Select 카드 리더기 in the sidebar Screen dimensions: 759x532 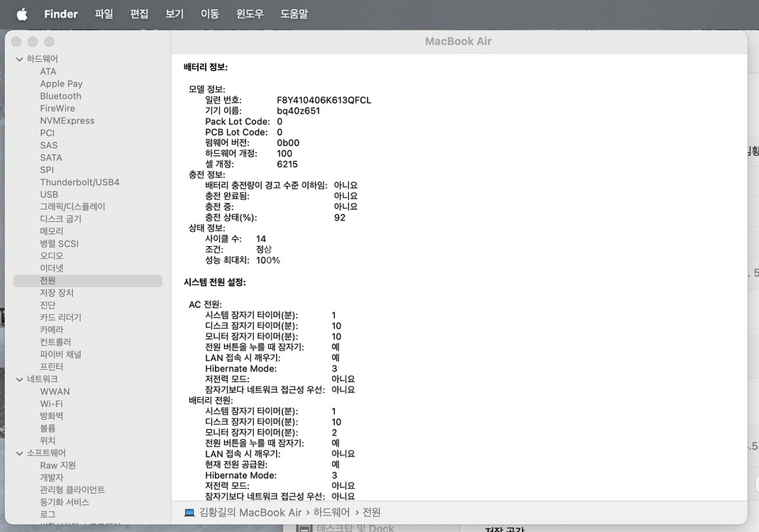(60, 318)
